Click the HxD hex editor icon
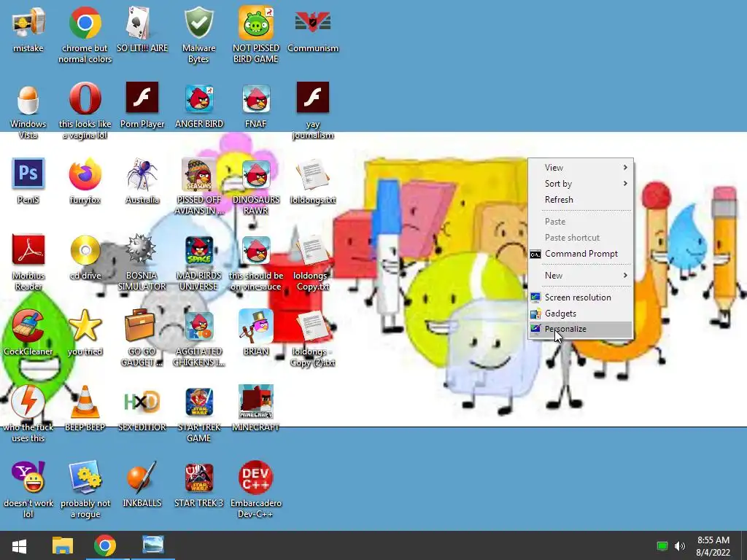The height and width of the screenshot is (560, 747). (x=142, y=402)
